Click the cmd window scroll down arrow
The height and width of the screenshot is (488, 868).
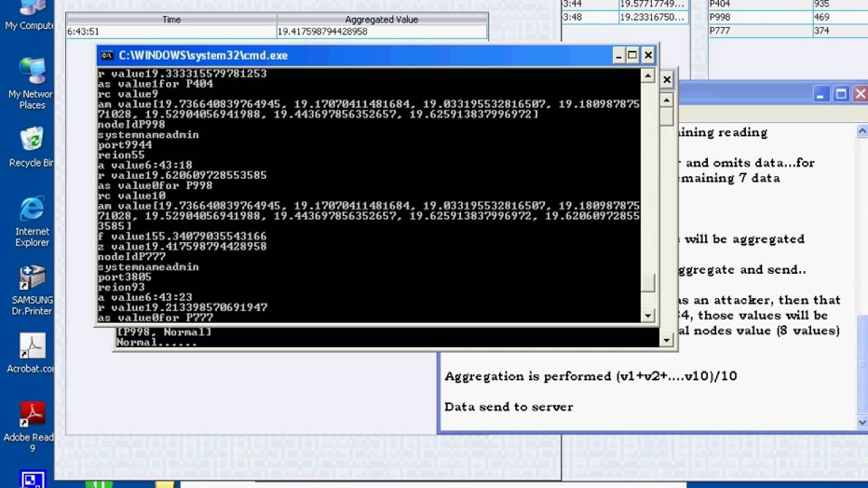(648, 315)
